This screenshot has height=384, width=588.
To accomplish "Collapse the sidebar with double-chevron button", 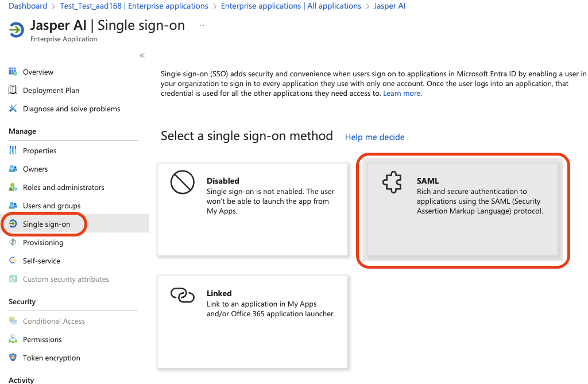I will pos(142,56).
